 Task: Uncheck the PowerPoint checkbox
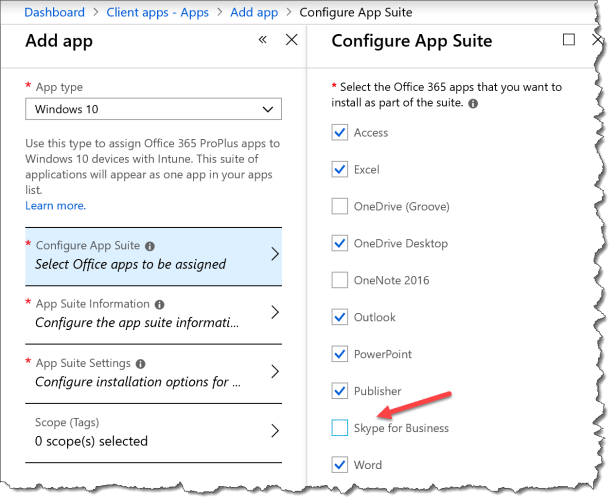(339, 354)
